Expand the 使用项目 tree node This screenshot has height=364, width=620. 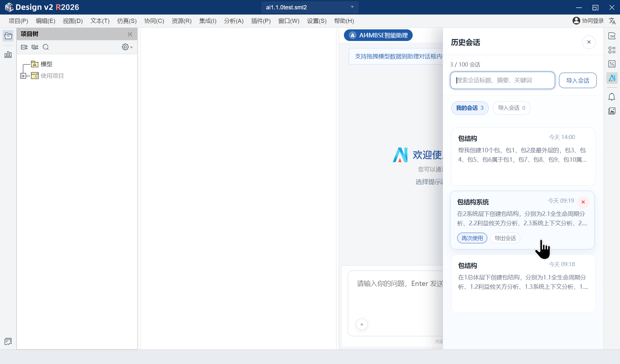pos(23,76)
